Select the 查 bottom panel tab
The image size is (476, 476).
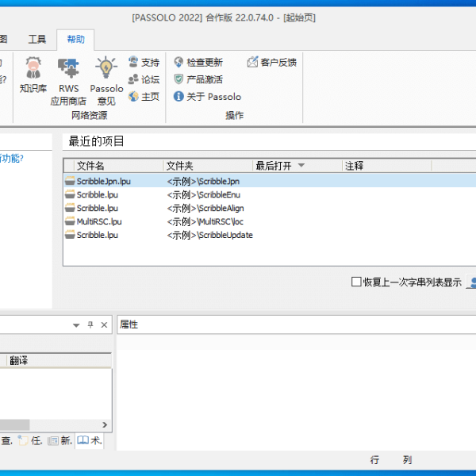[x=6, y=440]
